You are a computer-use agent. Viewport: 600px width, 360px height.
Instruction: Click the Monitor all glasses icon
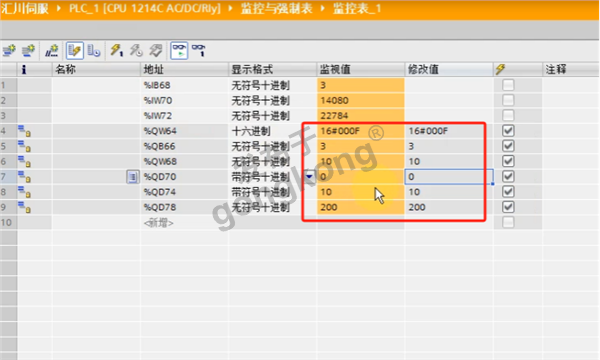179,50
